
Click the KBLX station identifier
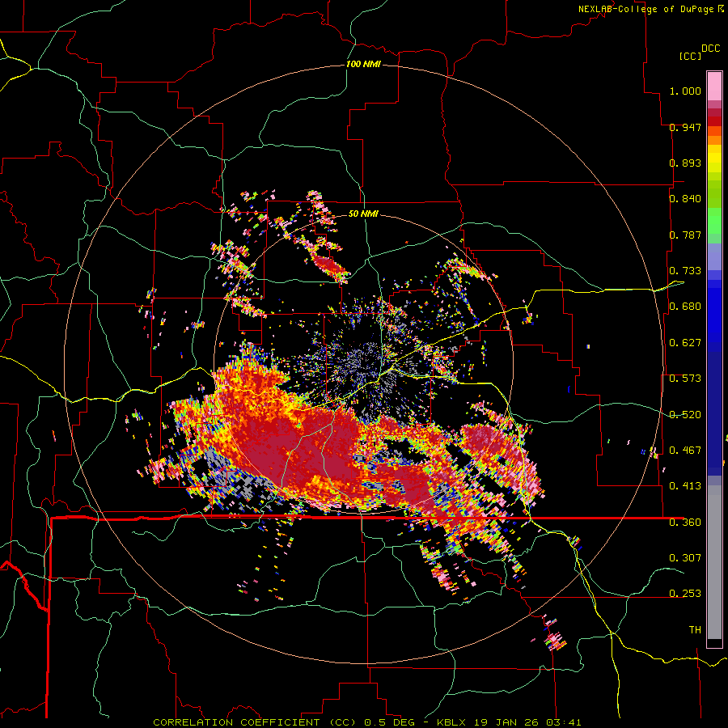452,722
